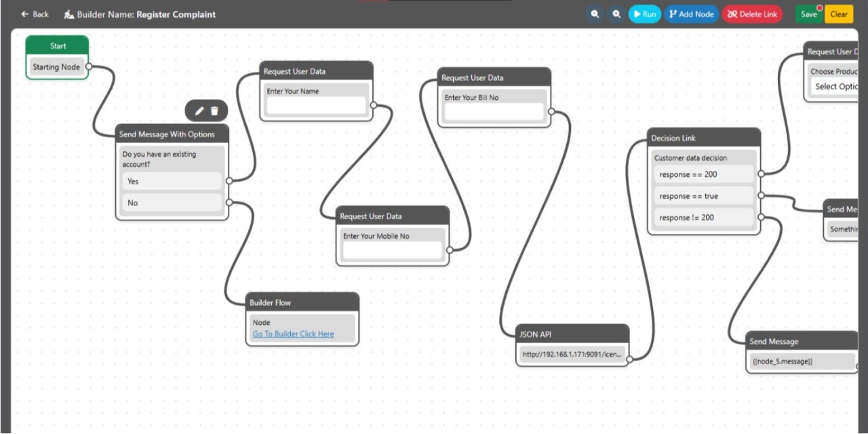Click the 'response == 200' output connector
Image resolution: width=868 pixels, height=434 pixels.
point(761,174)
